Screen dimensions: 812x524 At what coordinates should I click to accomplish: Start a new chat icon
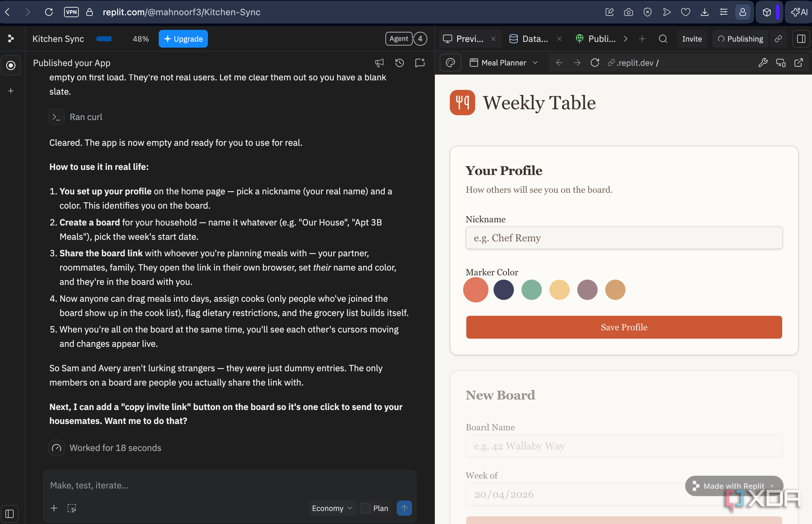[420, 63]
